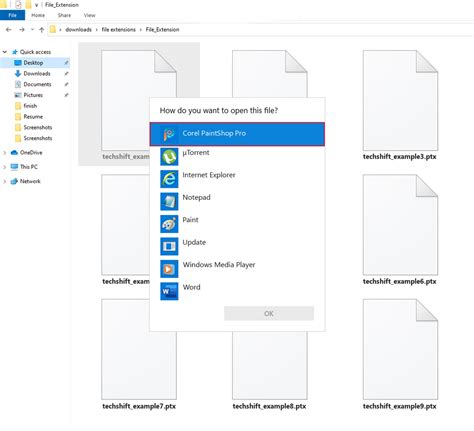The image size is (474, 431).
Task: Select the Paint app icon
Action: point(169,224)
